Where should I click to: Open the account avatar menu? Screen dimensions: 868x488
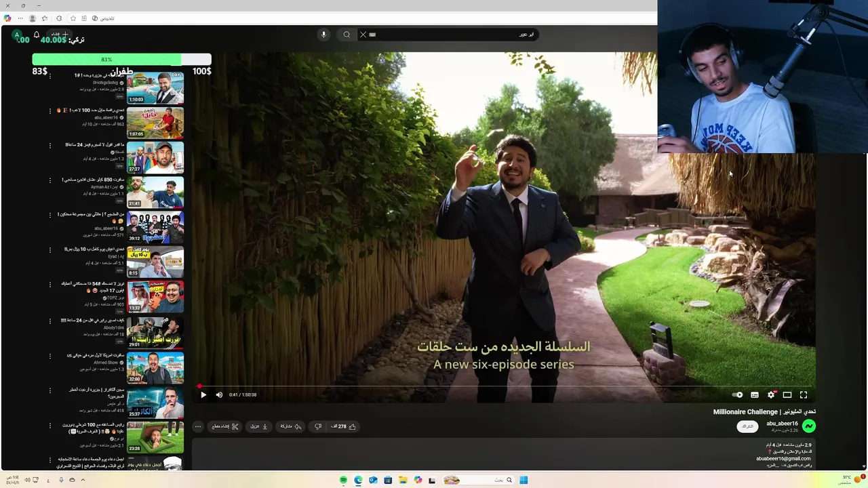pos(17,35)
